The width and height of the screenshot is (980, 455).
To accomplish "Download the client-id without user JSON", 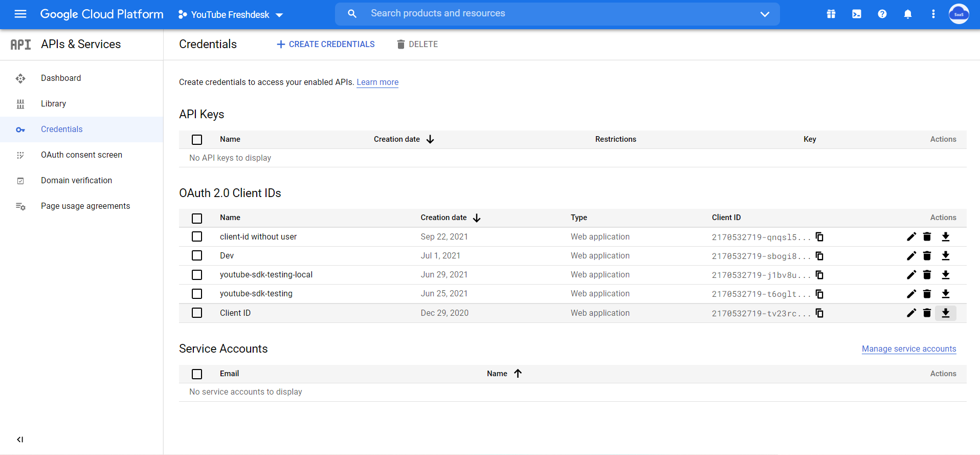I will click(946, 236).
